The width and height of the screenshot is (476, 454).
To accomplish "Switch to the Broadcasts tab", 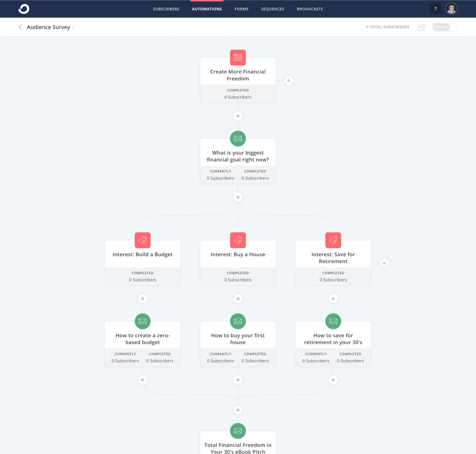I will pyautogui.click(x=310, y=9).
